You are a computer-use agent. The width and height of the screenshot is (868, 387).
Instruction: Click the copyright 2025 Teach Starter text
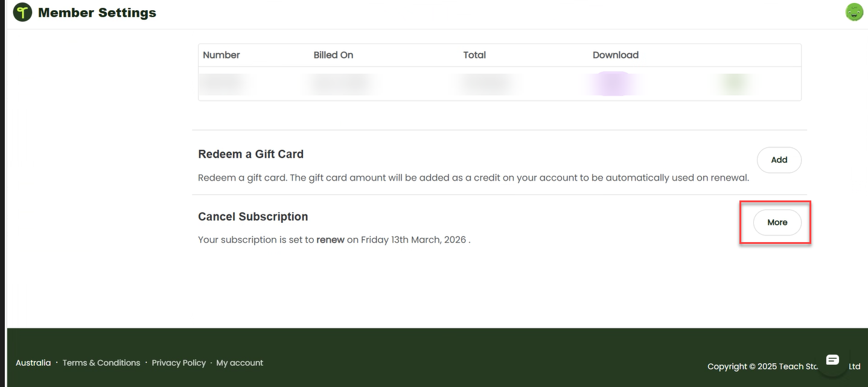click(783, 366)
